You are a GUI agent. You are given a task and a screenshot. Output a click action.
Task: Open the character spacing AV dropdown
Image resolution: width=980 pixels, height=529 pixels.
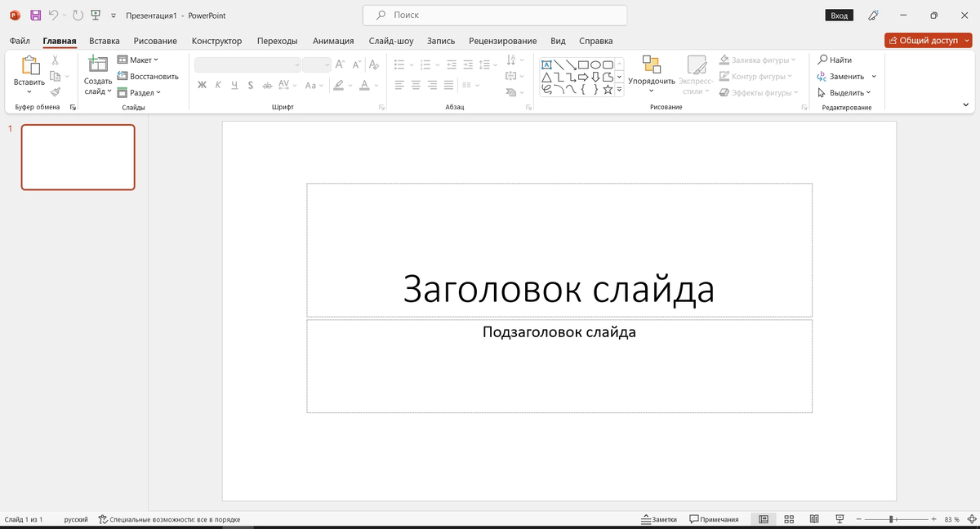coord(287,85)
